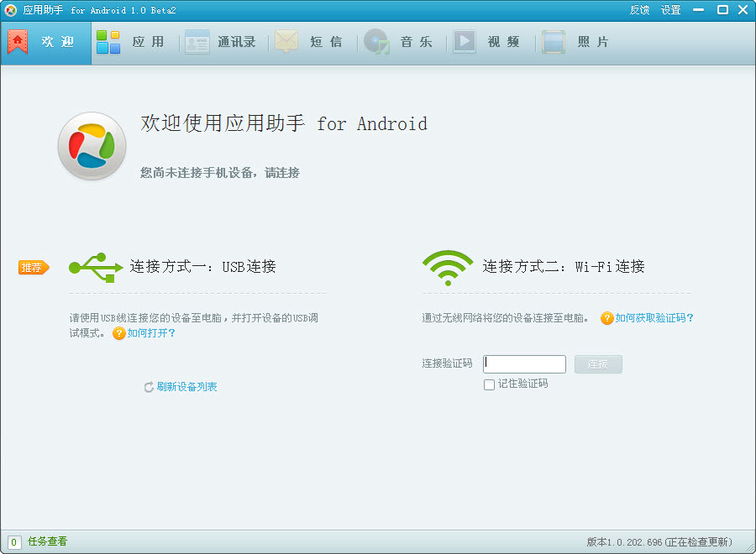Open the 欢迎 welcome tab
The height and width of the screenshot is (554, 756).
tap(46, 43)
